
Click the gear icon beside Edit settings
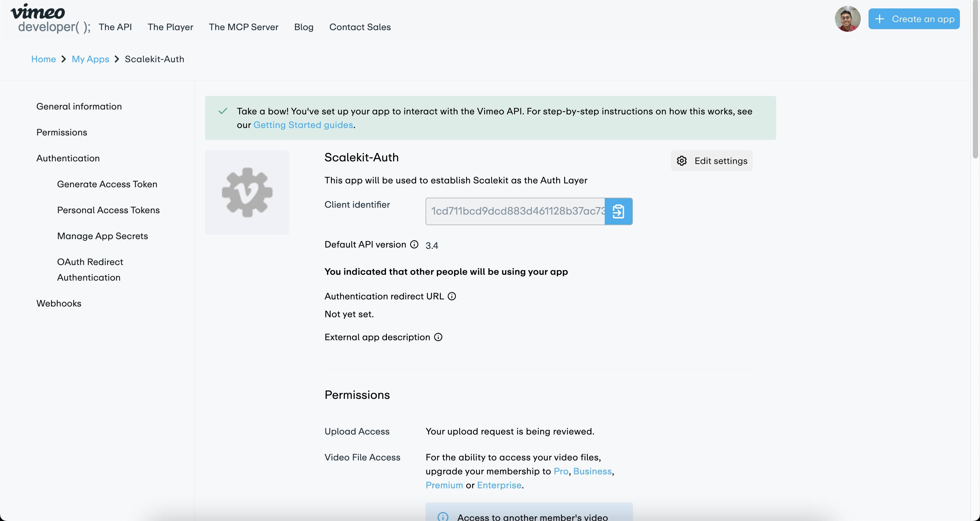pos(681,160)
